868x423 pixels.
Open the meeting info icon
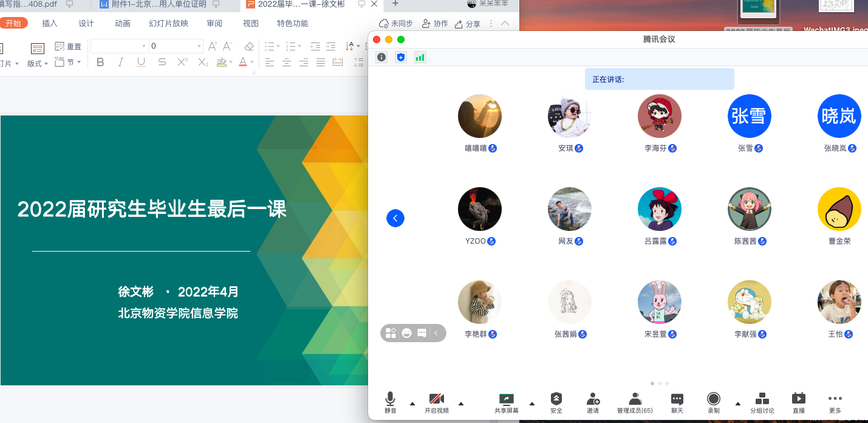(x=381, y=57)
